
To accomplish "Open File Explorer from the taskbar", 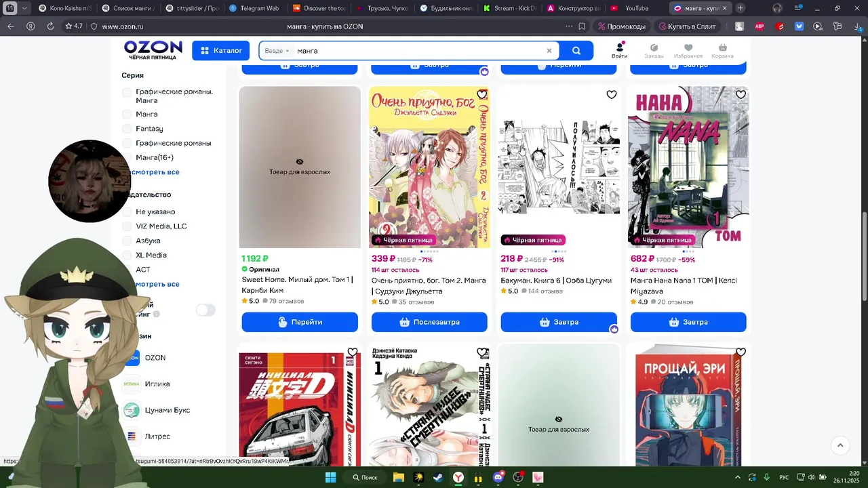I will tap(399, 477).
